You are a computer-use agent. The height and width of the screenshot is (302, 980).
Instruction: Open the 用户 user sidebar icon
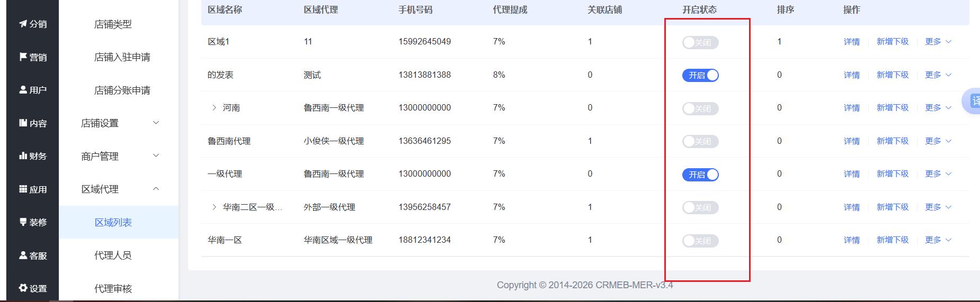tap(23, 90)
